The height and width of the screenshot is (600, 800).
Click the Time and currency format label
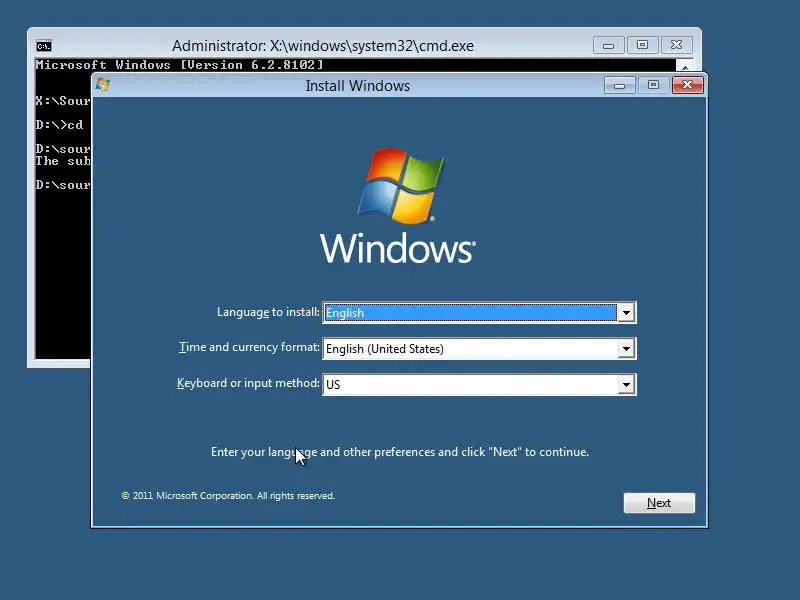(249, 347)
